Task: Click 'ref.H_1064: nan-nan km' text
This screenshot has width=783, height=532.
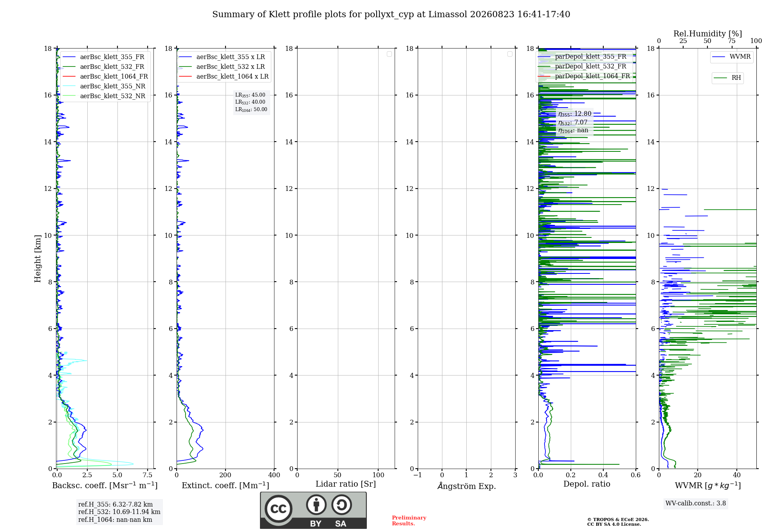Action: coord(115,520)
